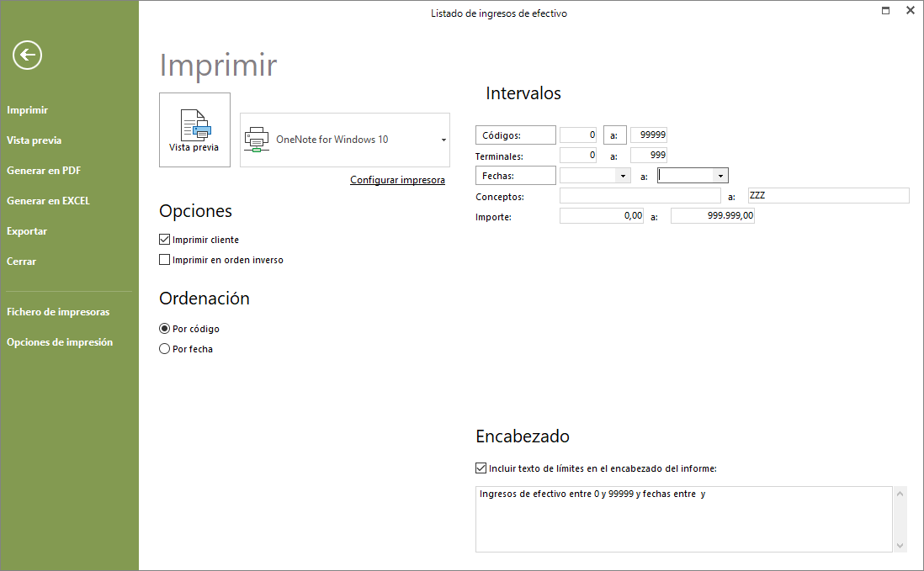Click the Importe label
The width and height of the screenshot is (924, 571).
coord(493,217)
